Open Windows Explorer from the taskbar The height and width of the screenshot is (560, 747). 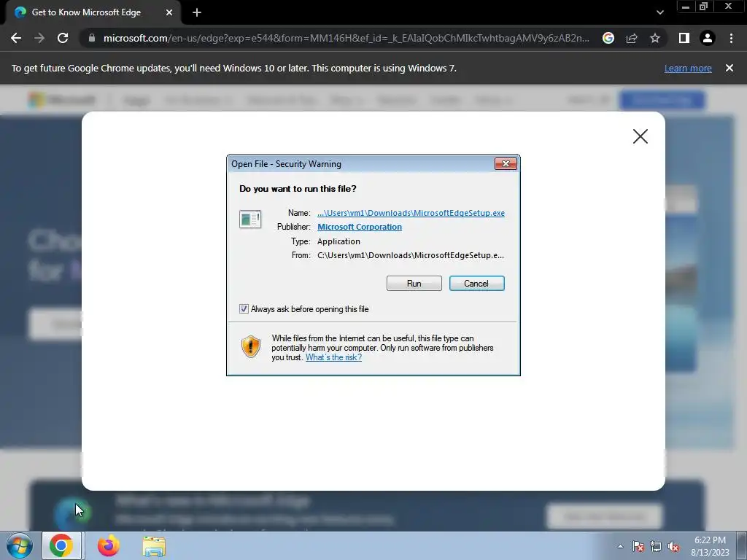(154, 546)
